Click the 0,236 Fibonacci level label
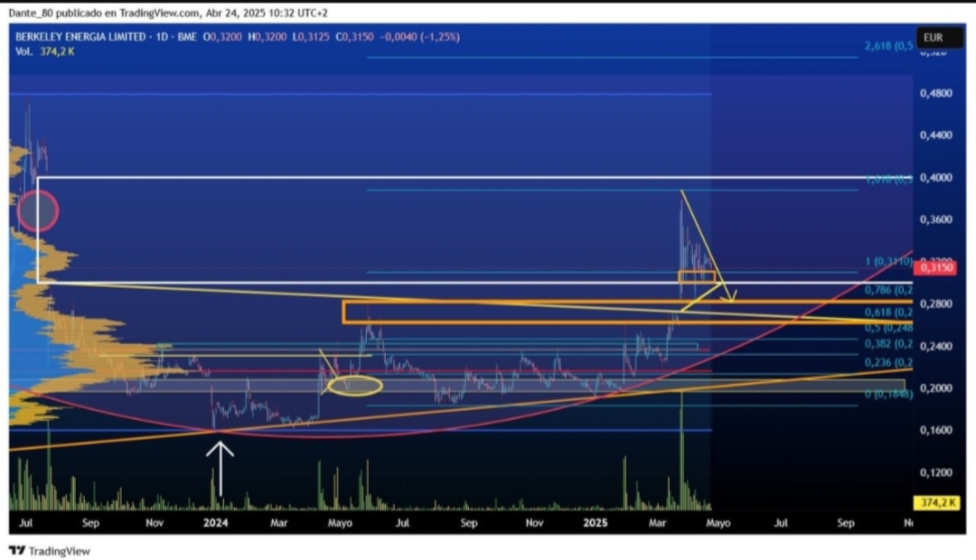Image resolution: width=976 pixels, height=560 pixels. point(888,363)
